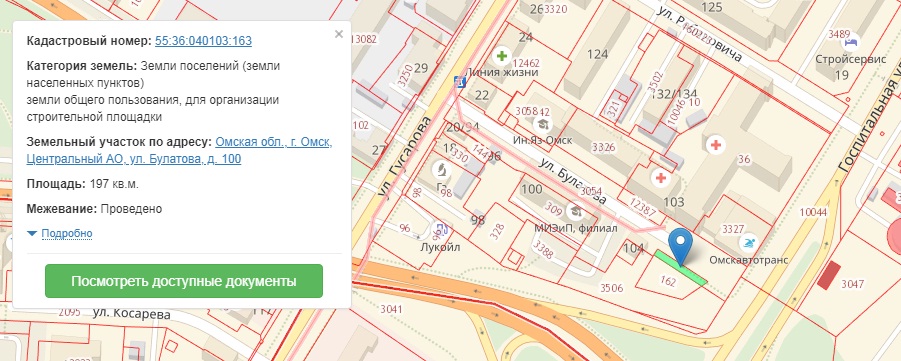Click building number 104
Viewport: 901px width, 361px height.
(633, 249)
